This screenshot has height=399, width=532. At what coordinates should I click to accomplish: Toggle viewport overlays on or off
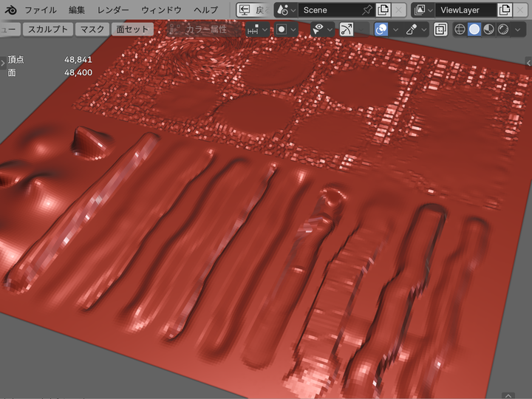381,30
